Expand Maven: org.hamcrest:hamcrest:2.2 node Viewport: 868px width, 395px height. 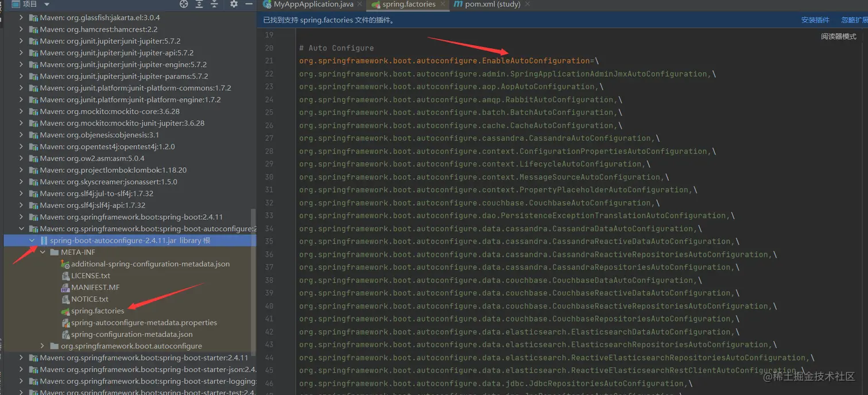21,29
